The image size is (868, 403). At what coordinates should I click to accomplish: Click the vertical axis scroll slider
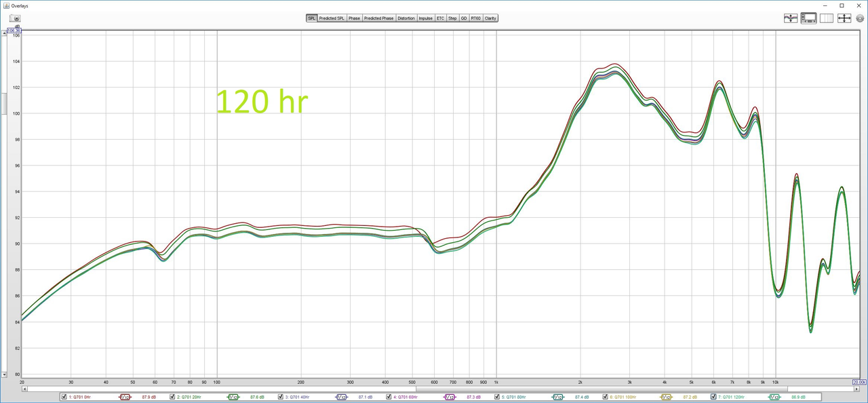pos(3,103)
